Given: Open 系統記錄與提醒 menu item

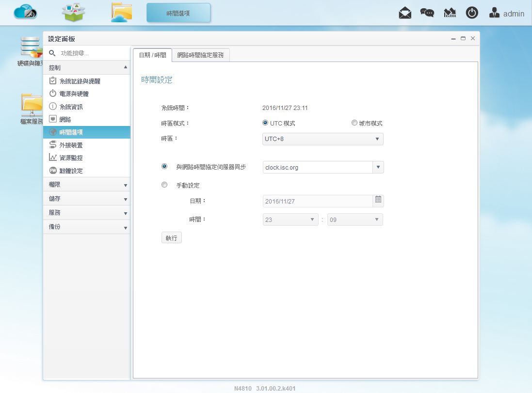Looking at the screenshot, I should click(87, 81).
